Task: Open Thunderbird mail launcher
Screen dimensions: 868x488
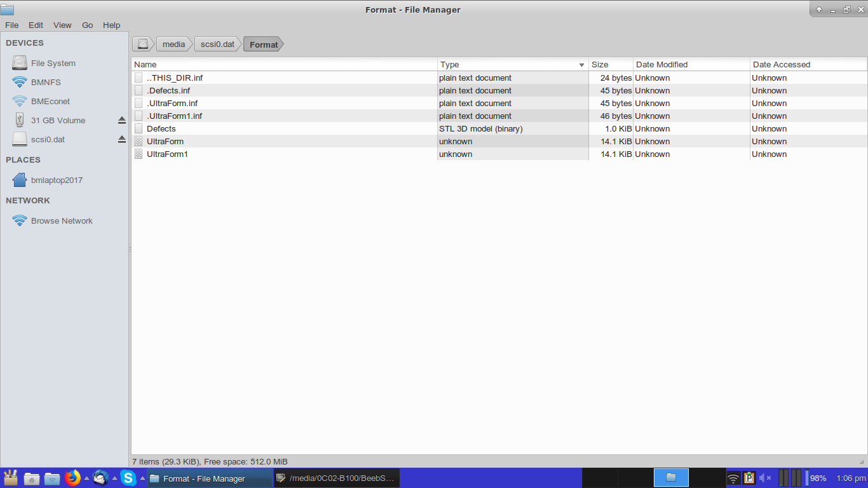Action: [100, 478]
